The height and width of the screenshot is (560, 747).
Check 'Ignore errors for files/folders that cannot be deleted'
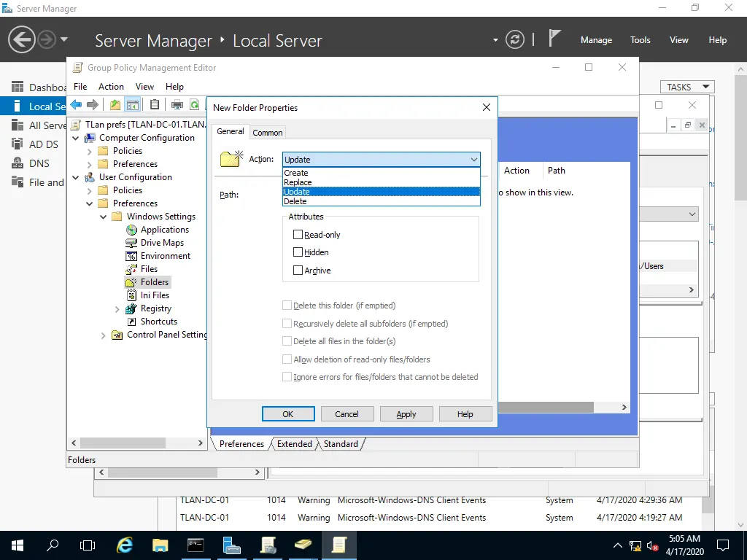[x=287, y=377]
